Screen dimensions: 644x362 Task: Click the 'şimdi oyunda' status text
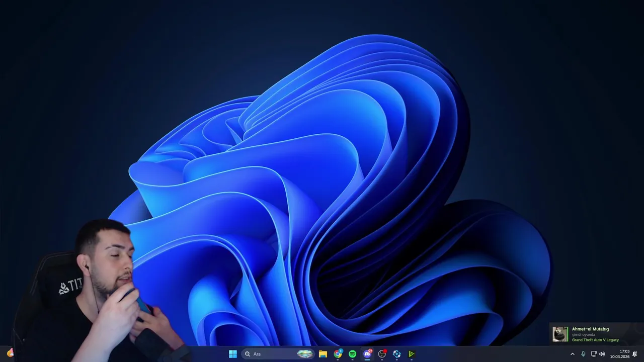pos(584,335)
